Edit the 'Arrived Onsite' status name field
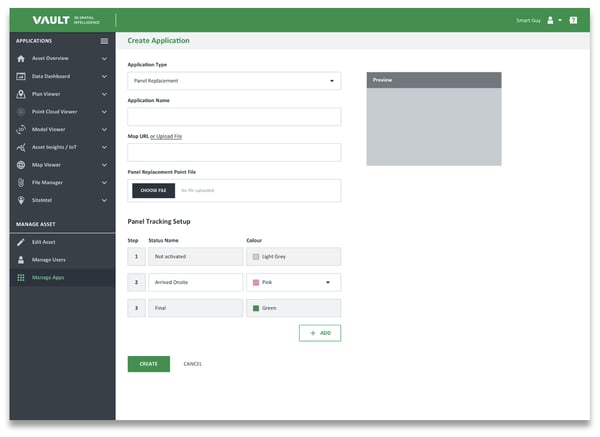Viewport: 600px width, 437px height. (x=196, y=282)
